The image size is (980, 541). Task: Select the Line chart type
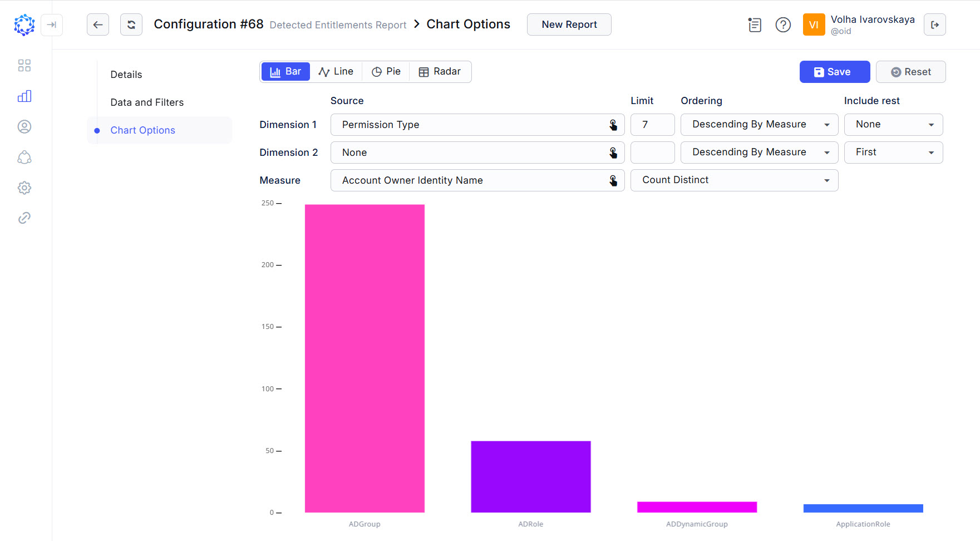pyautogui.click(x=336, y=71)
